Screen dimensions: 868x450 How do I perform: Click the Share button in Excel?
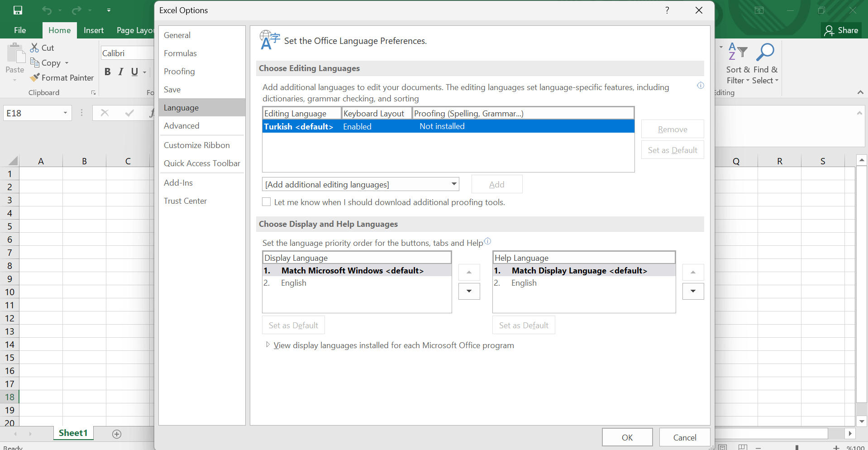(x=841, y=30)
